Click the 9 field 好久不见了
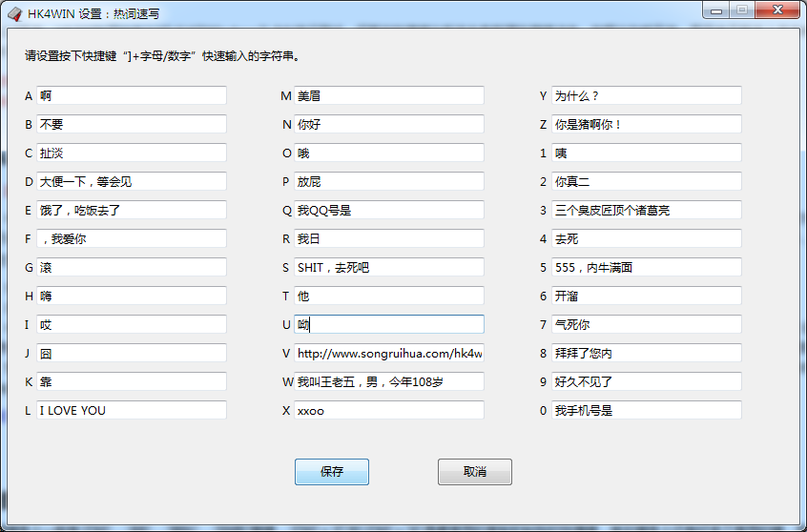Image resolution: width=807 pixels, height=532 pixels. 647,381
